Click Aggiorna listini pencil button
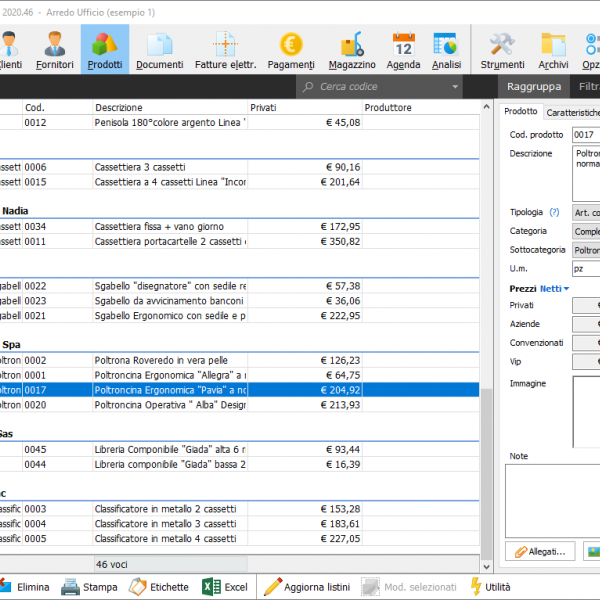The image size is (600, 600). (307, 587)
